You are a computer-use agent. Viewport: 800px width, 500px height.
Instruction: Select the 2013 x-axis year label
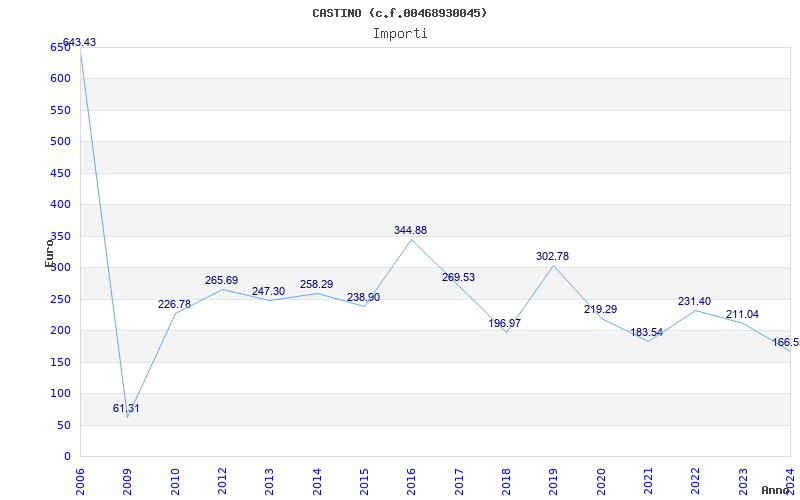coord(269,482)
